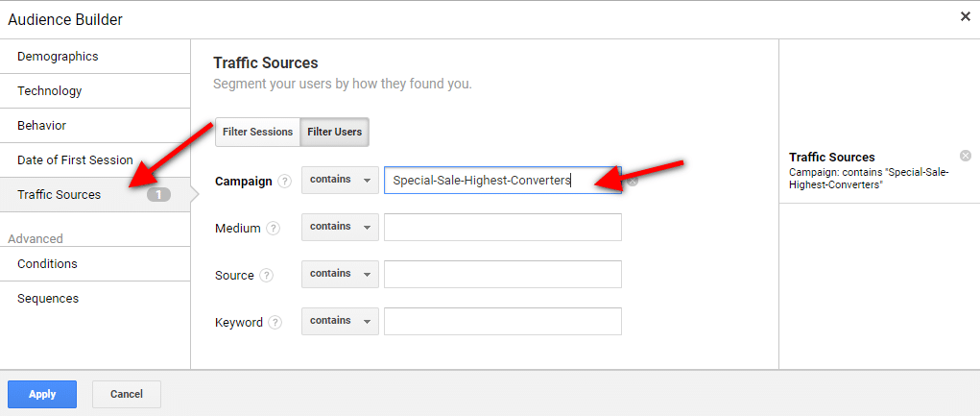Toggle the Filter Sessions option
Screen dimensions: 980x416
coord(257,132)
